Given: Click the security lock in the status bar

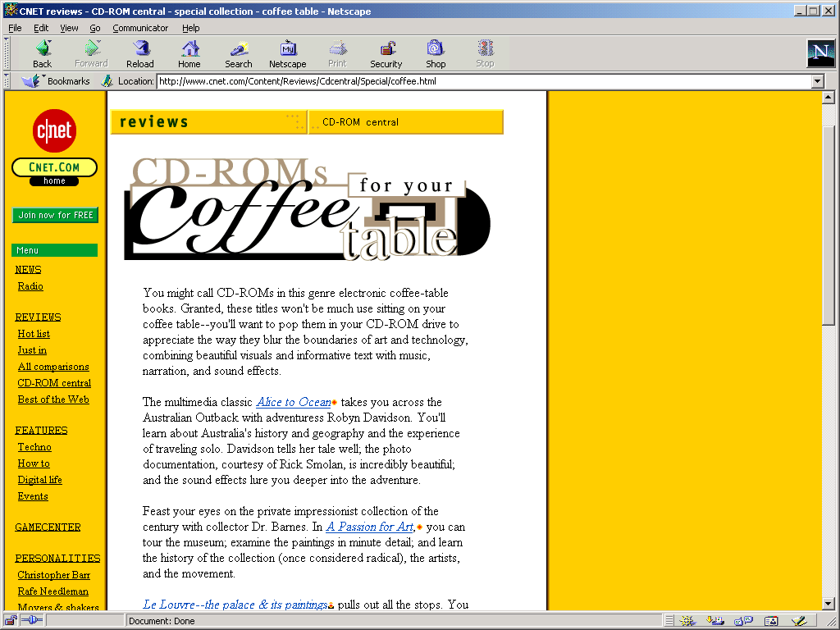Looking at the screenshot, I should [x=10, y=620].
